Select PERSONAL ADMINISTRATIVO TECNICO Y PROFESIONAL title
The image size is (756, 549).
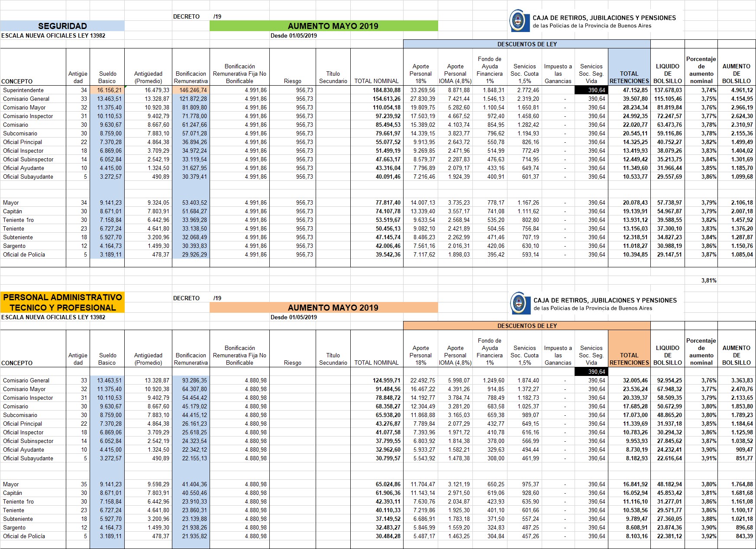click(62, 302)
